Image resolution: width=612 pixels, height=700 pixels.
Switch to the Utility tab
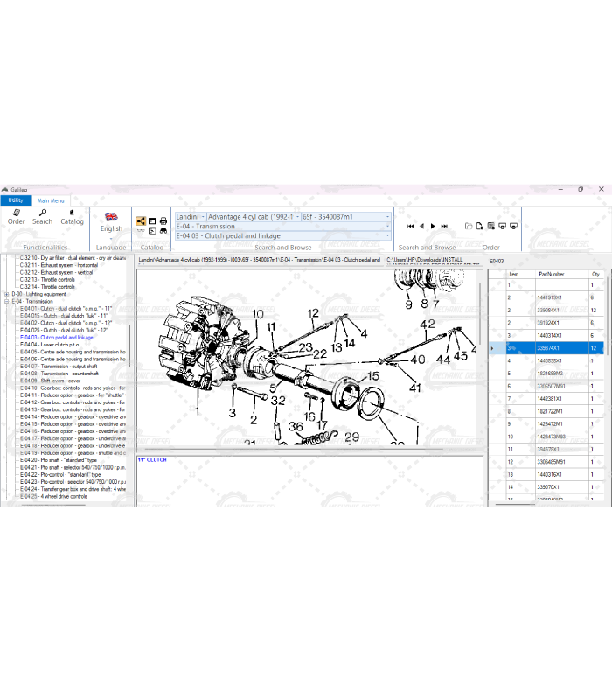(x=16, y=200)
